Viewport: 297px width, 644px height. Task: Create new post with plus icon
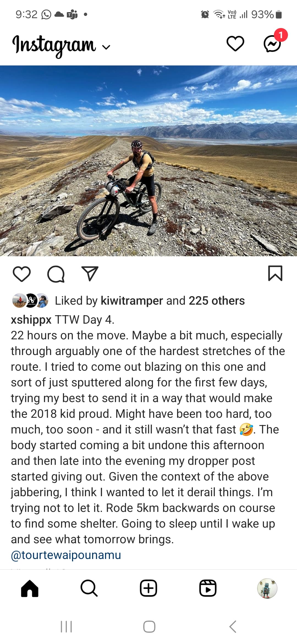[x=148, y=588]
